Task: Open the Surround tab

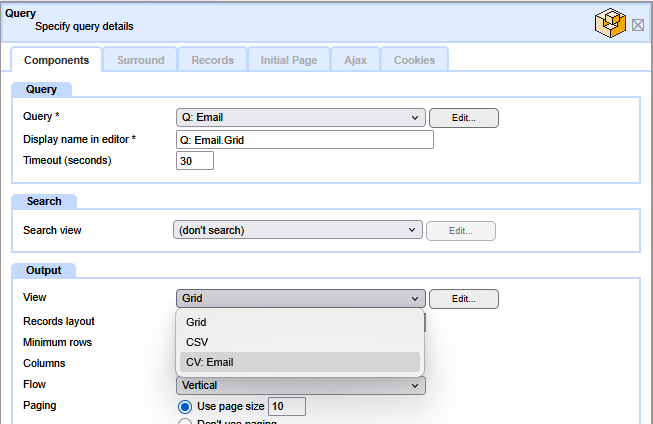Action: [140, 60]
